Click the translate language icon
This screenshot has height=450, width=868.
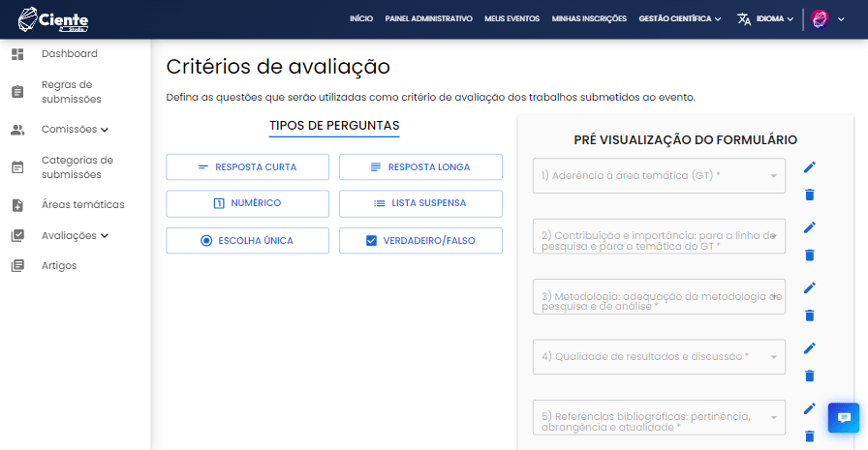tap(744, 19)
